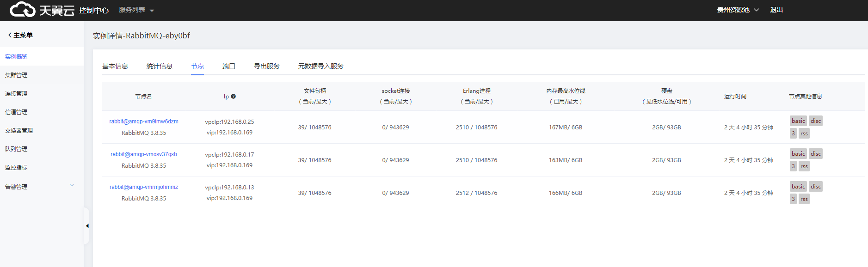Expand the 告警管理 sidebar submenu
The image size is (868, 267).
tap(72, 186)
